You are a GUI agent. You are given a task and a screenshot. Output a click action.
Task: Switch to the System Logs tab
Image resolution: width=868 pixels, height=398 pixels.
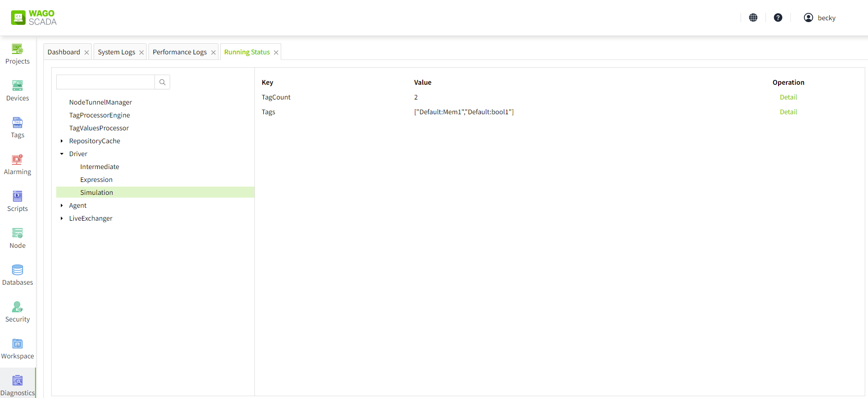116,52
